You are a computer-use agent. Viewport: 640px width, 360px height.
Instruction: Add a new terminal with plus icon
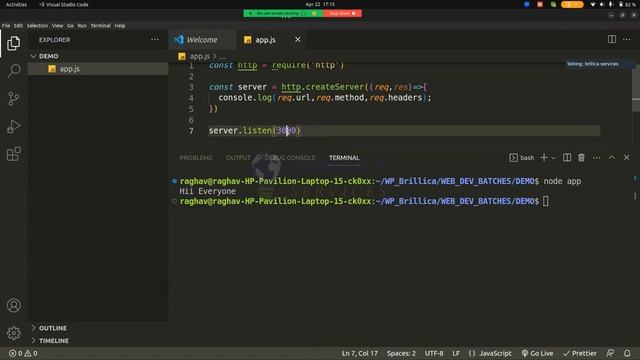click(x=544, y=158)
